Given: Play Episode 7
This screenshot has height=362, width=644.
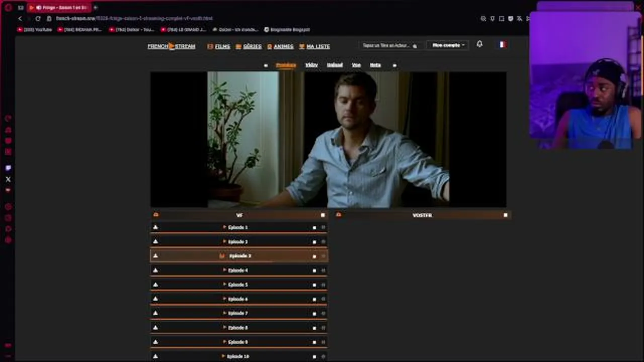Looking at the screenshot, I should [239, 313].
